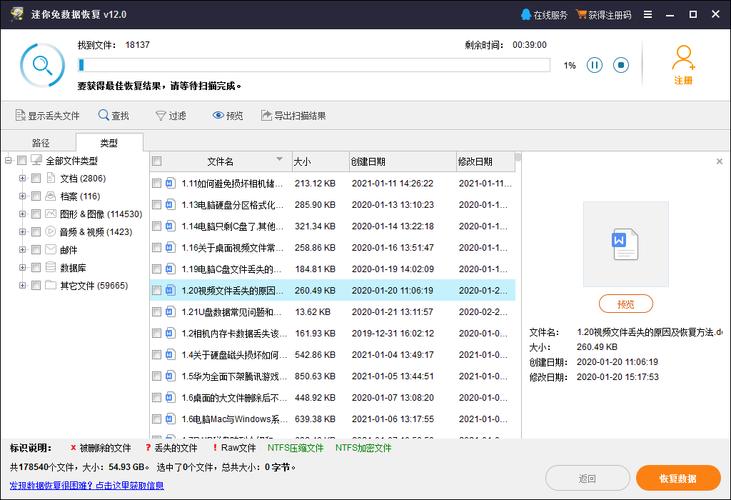Click 显示丢失文件 toolbar item
This screenshot has height=500, width=731.
click(47, 115)
